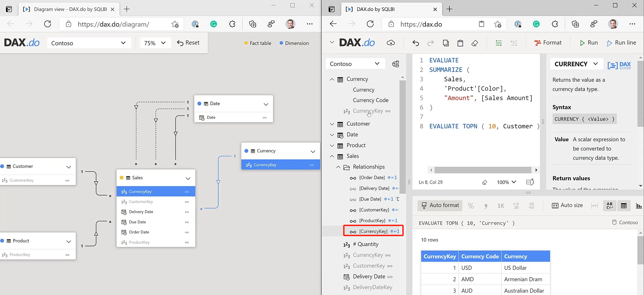Viewport: 644px width, 295px height.
Task: Collapse DAX.do header chevron
Action: tap(332, 42)
